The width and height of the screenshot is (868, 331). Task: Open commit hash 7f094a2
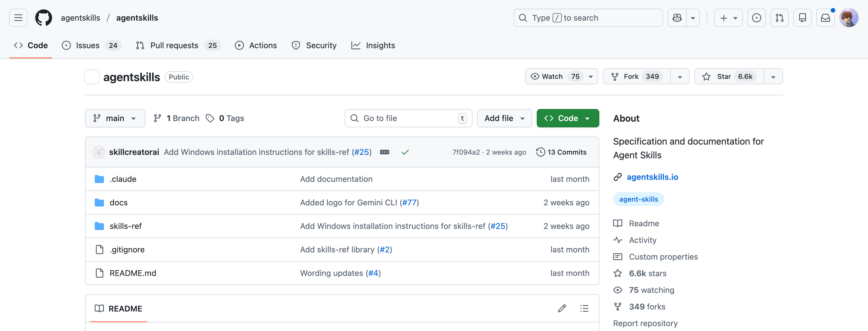[x=466, y=152]
